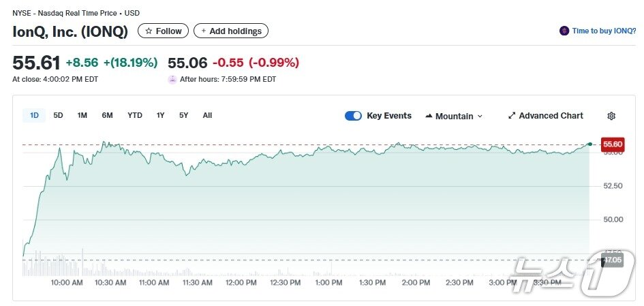Click the Advanced Chart expand icon
This screenshot has height=306, width=644.
pyautogui.click(x=512, y=116)
